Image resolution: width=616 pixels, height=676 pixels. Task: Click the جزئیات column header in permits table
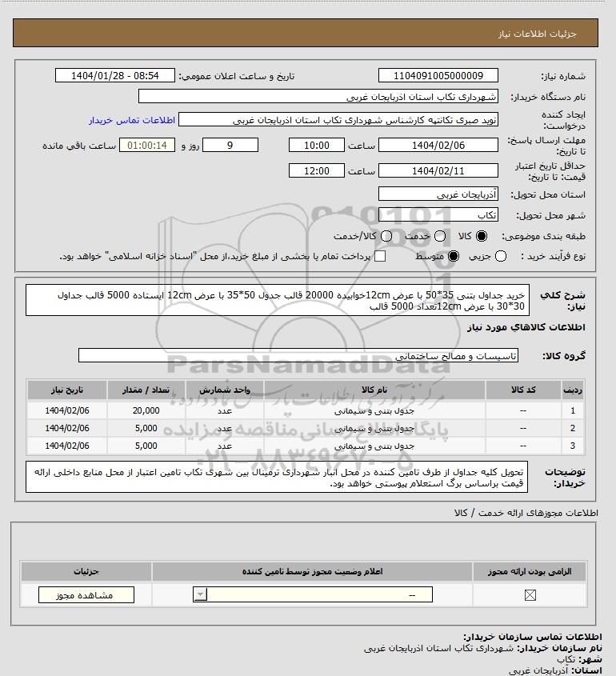pos(86,572)
